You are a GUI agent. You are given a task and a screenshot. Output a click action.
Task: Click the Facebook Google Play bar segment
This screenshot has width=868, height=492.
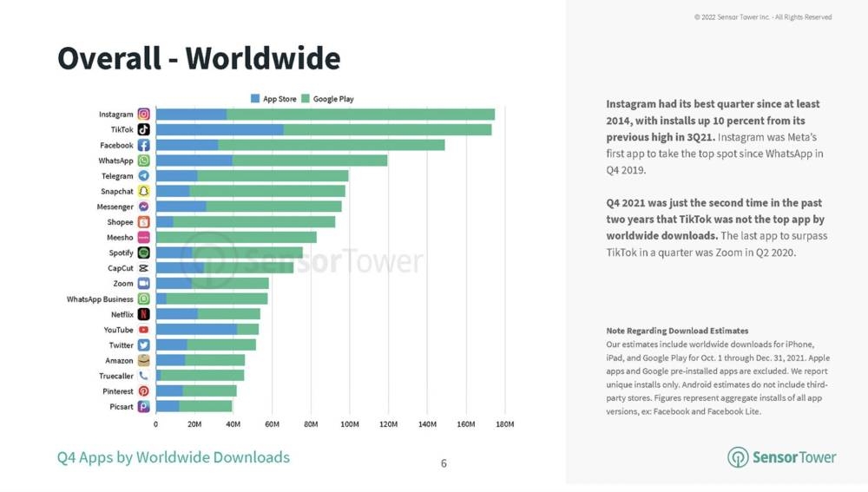coord(331,145)
